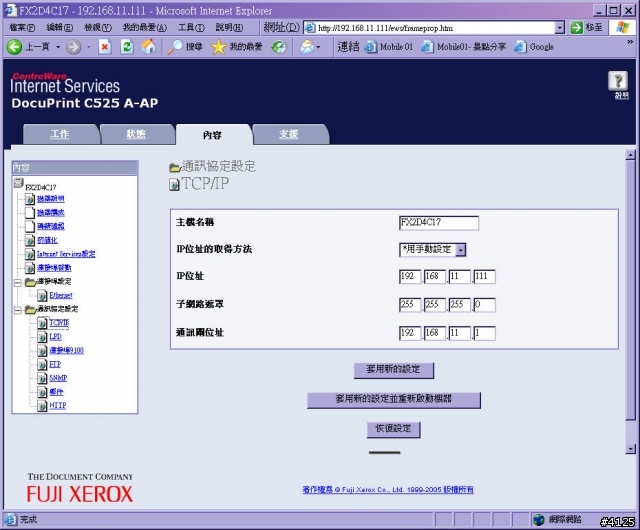Open the Mobile01-景點分享 link shortcut
This screenshot has height=530, width=640.
463,47
